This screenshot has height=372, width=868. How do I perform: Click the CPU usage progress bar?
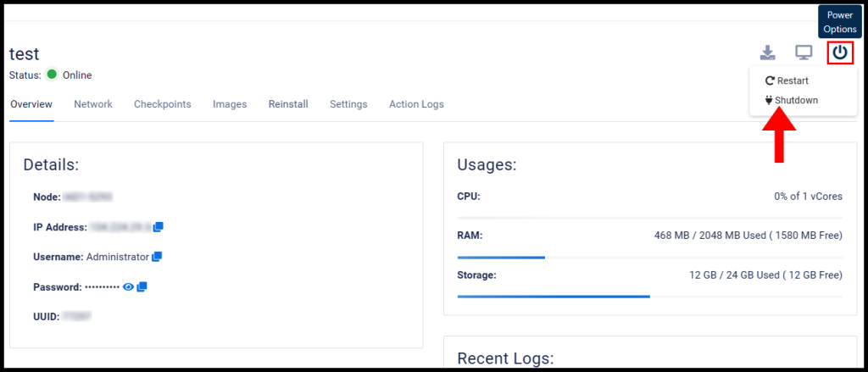point(650,218)
